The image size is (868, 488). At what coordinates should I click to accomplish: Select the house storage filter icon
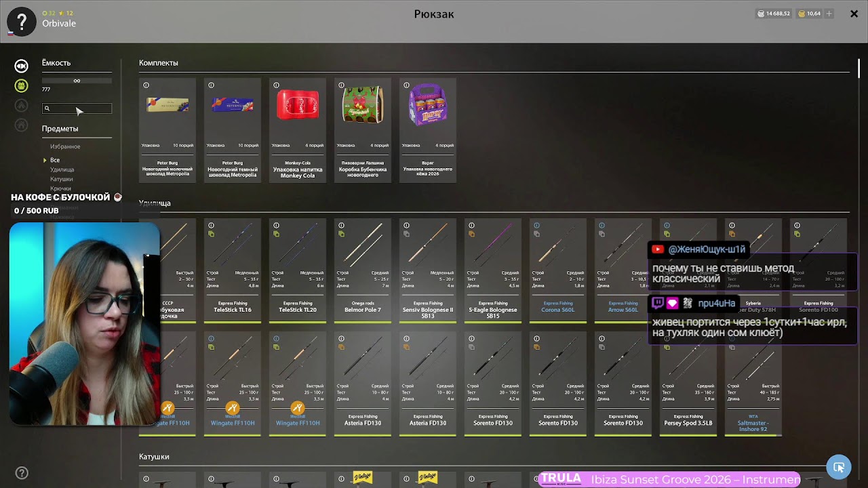pos(22,125)
